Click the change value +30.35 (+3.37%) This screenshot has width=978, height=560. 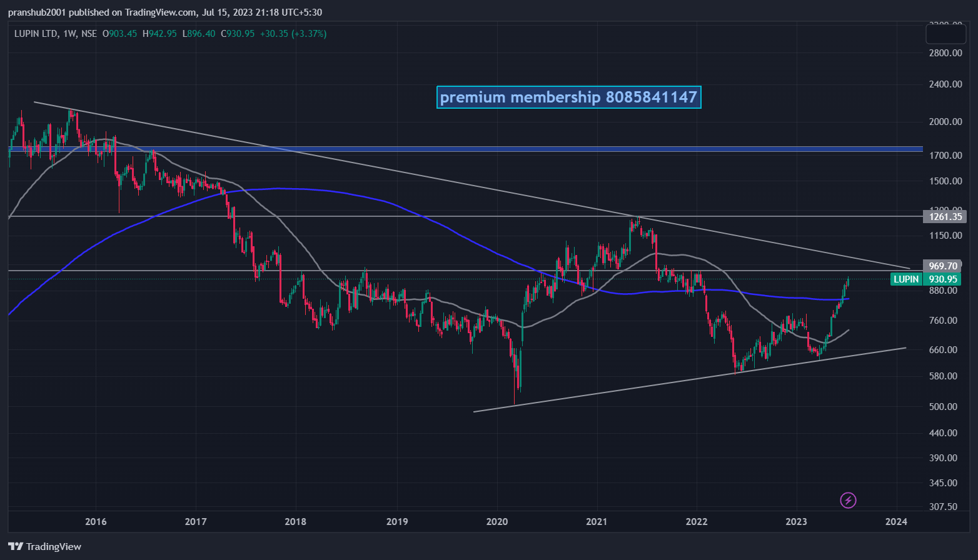coord(293,34)
